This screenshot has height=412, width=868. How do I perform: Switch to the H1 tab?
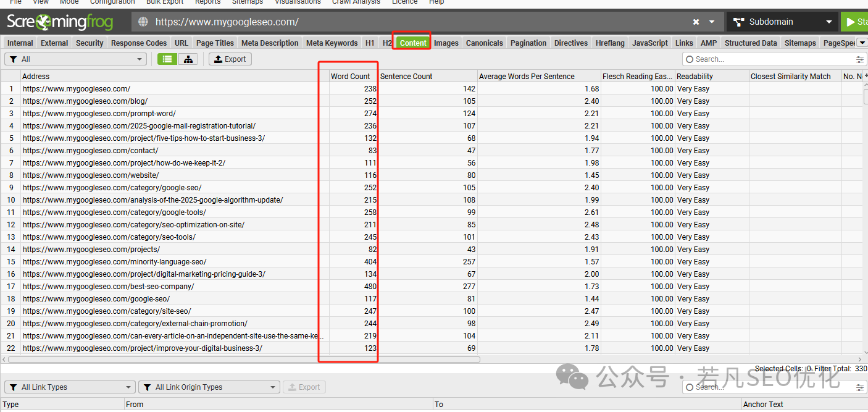pos(370,43)
